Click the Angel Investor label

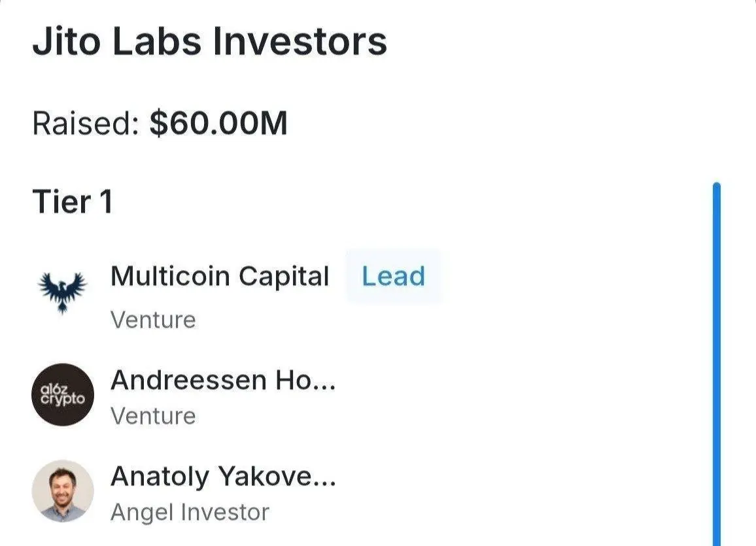tap(190, 512)
